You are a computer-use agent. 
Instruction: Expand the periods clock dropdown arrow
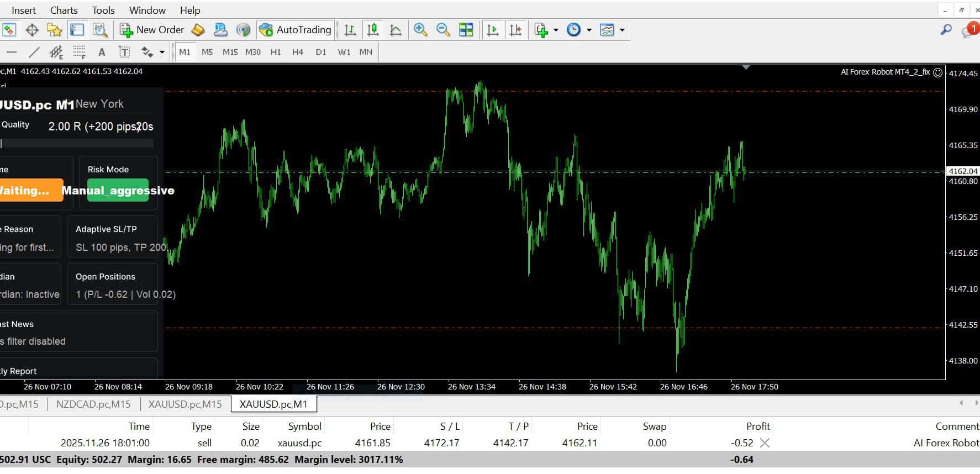[589, 30]
